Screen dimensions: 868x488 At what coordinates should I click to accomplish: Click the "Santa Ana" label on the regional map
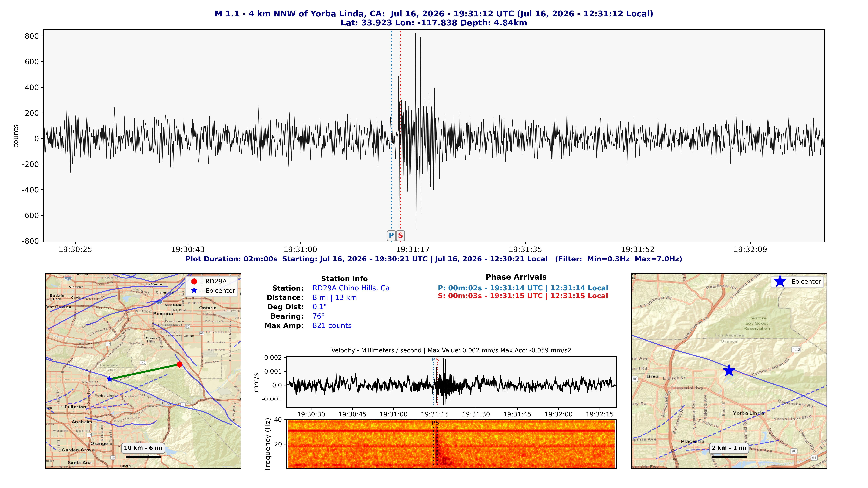pos(80,463)
